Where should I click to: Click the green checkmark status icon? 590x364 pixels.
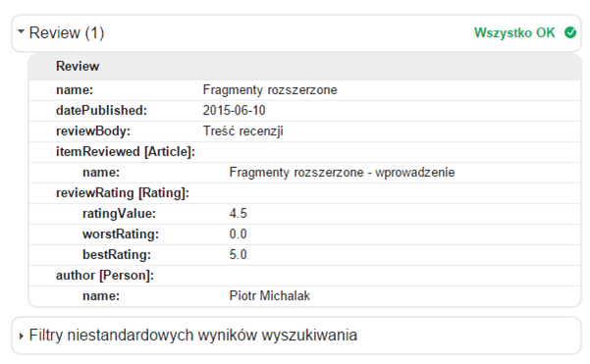point(570,32)
